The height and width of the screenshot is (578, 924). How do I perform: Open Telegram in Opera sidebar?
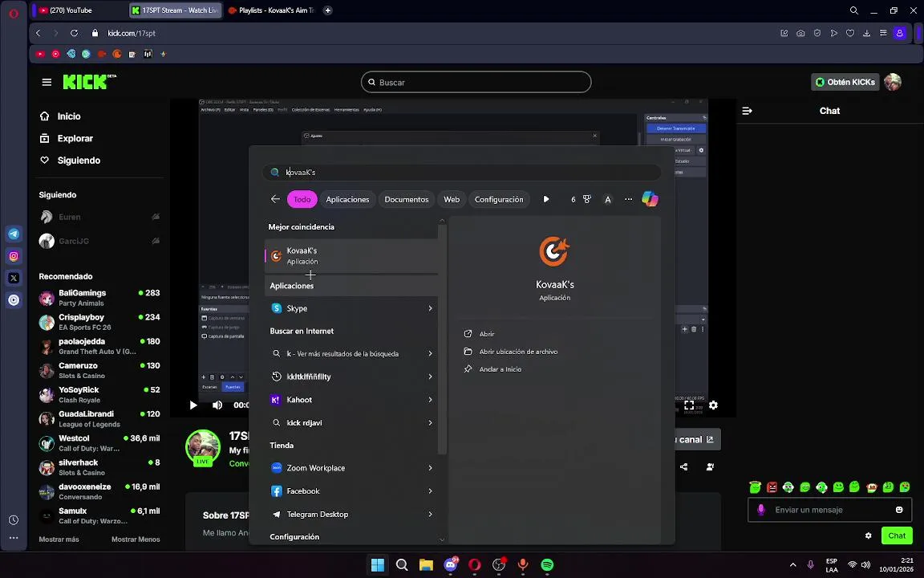(14, 234)
